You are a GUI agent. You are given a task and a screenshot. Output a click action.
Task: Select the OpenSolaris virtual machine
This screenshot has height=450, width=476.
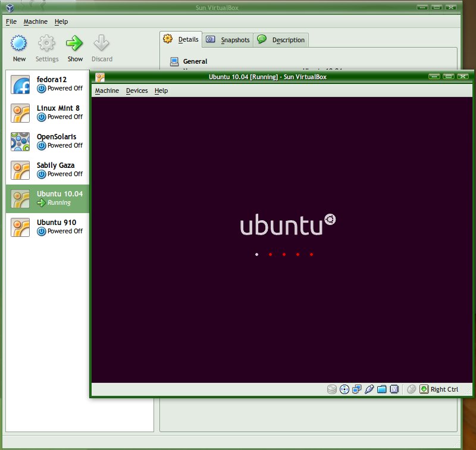tap(48, 142)
